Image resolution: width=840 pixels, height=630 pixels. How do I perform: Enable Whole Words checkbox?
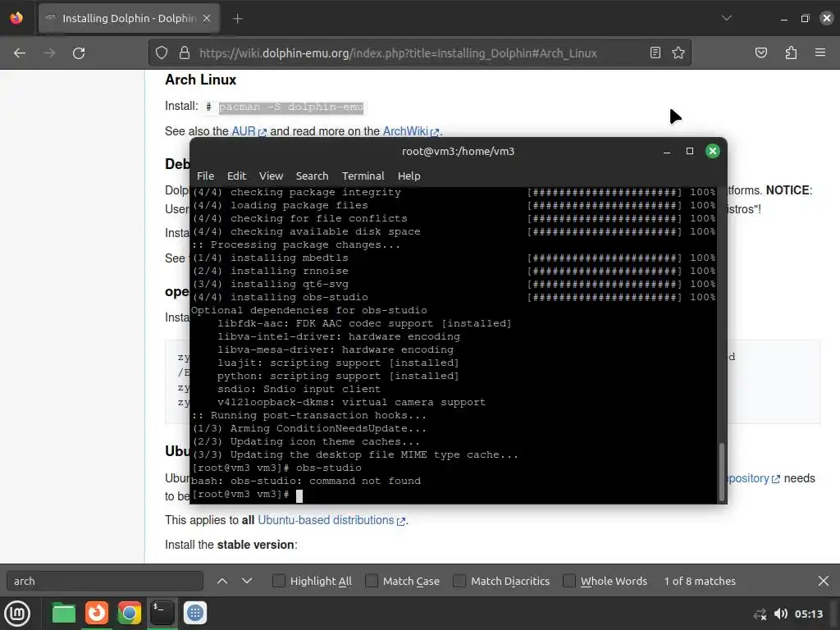pyautogui.click(x=569, y=581)
